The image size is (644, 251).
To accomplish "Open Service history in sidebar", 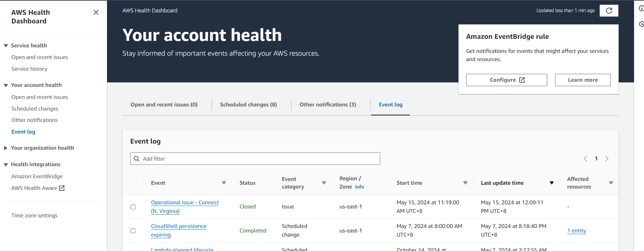I will pyautogui.click(x=29, y=69).
